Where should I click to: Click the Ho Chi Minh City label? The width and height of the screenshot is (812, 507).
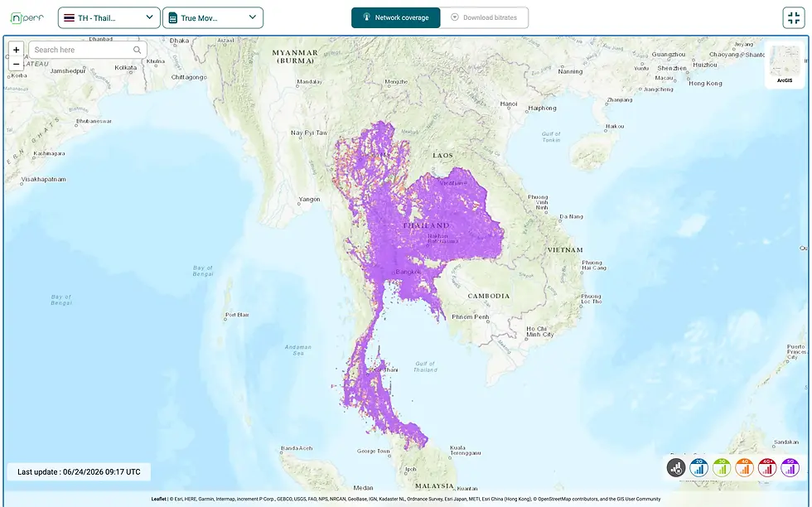pos(539,331)
